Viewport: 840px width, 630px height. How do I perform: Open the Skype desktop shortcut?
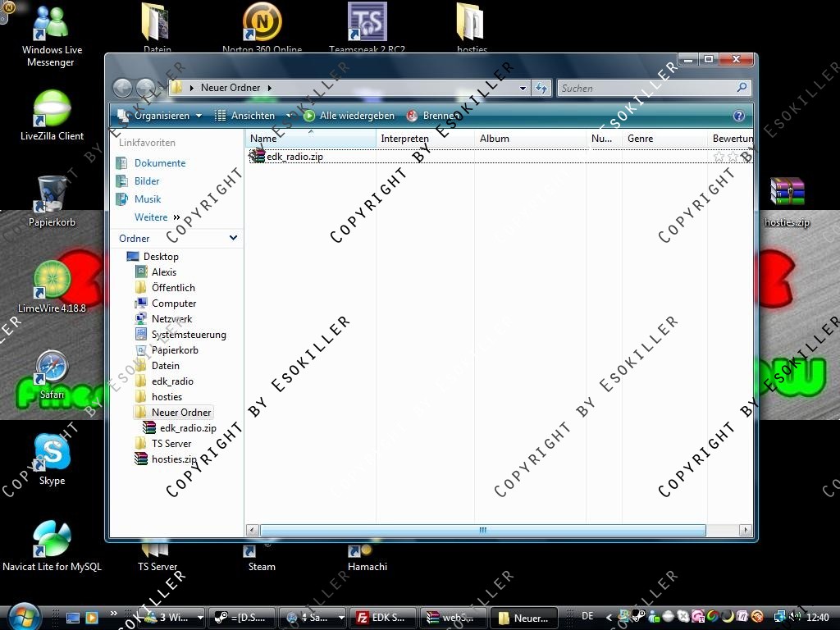tap(52, 454)
